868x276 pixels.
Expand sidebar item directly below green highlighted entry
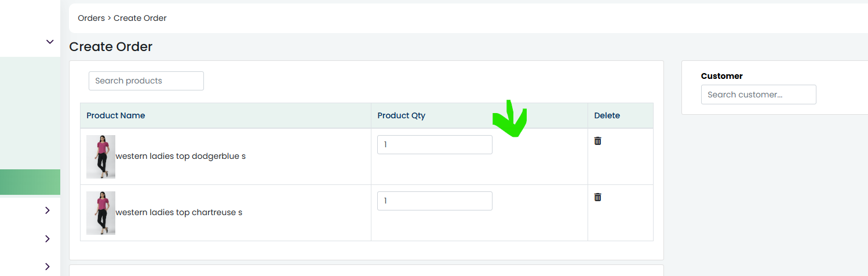[48, 210]
